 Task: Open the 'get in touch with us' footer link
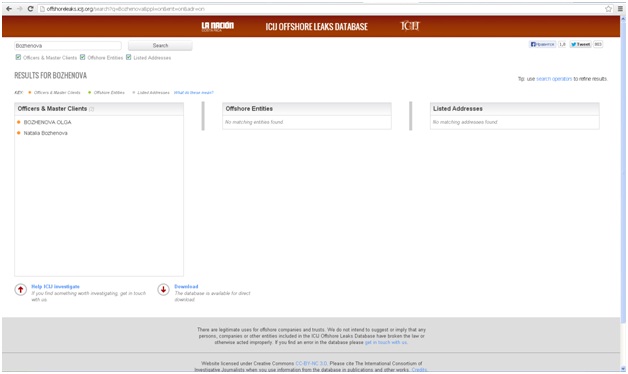pyautogui.click(x=386, y=342)
